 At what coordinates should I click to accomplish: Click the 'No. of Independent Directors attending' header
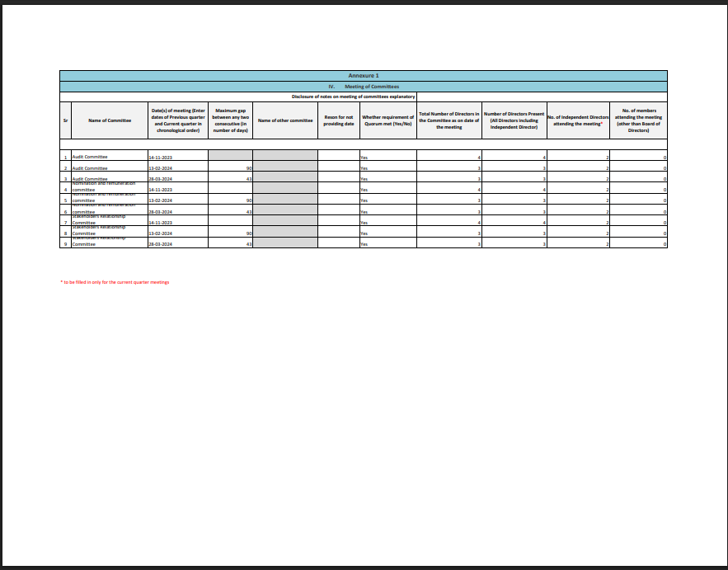[578, 120]
